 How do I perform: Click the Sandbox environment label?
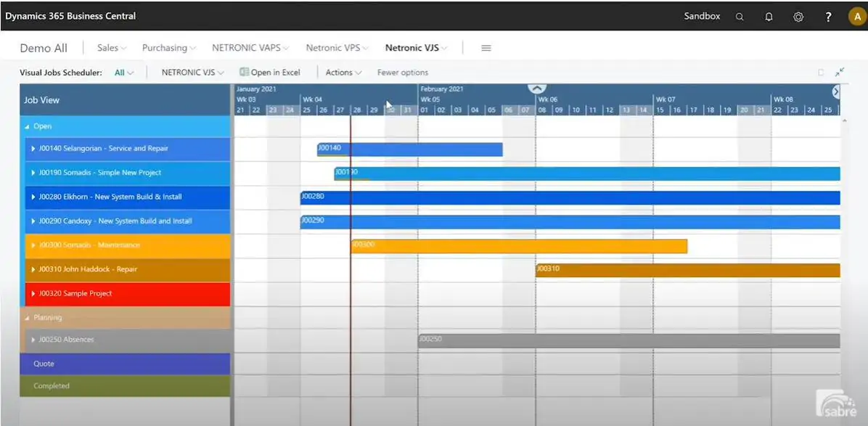(702, 16)
